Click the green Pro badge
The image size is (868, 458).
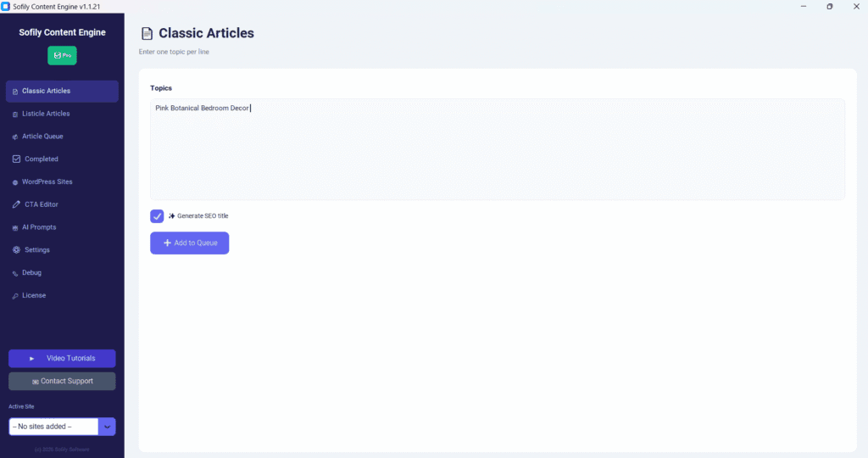[x=62, y=55]
